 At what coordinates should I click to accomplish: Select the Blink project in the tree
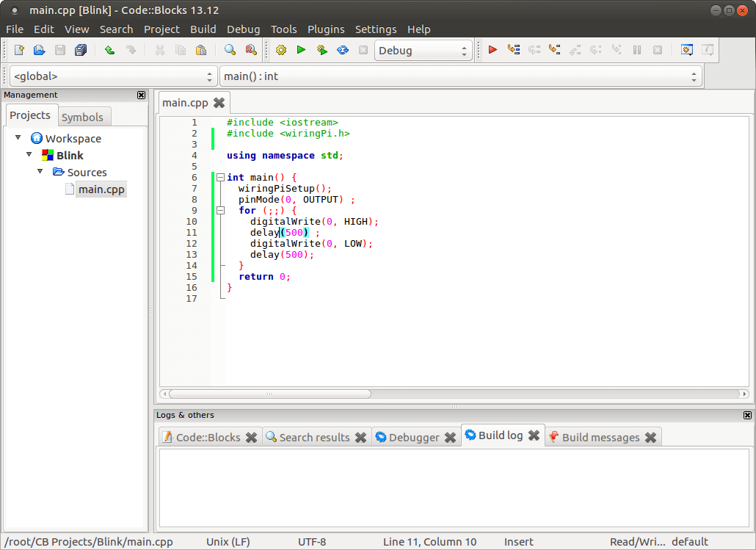coord(70,156)
